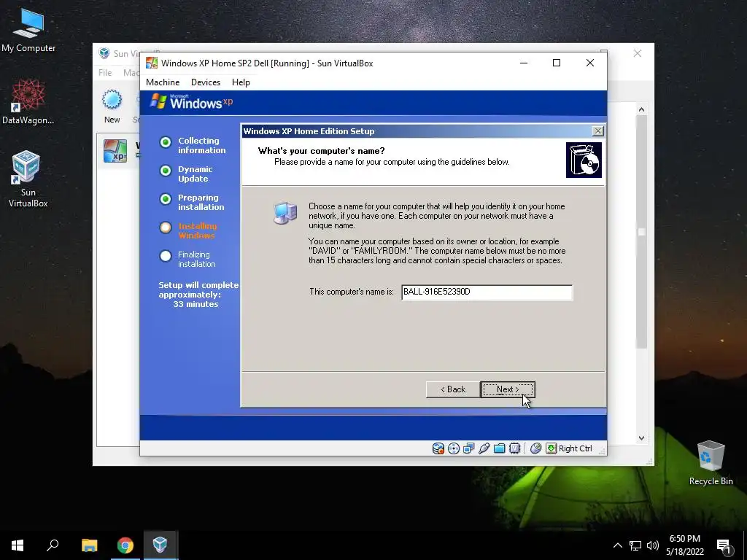Click the host key green arrow icon
Screen dimensions: 747x560
(551, 448)
